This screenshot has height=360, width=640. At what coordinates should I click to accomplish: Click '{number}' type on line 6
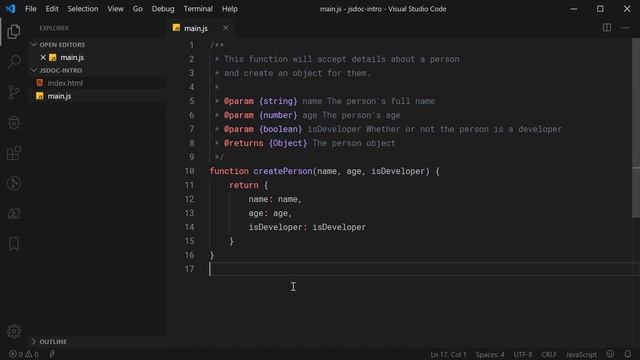click(x=278, y=115)
